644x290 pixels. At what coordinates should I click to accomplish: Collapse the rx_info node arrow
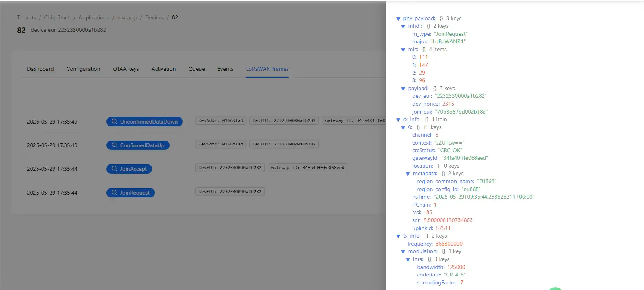398,120
